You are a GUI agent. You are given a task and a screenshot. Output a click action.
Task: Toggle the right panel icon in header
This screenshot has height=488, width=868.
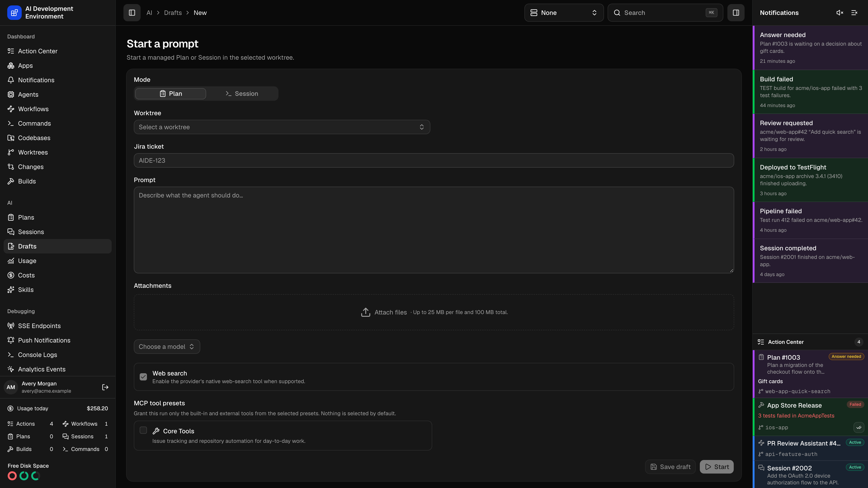click(x=736, y=13)
